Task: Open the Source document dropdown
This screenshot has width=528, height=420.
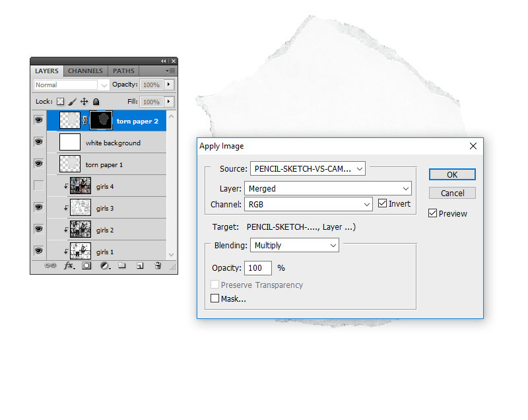Action: [308, 169]
